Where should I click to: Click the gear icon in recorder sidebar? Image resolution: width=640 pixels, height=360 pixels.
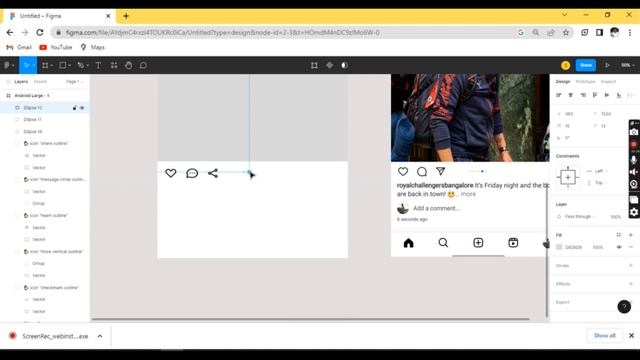(x=634, y=212)
